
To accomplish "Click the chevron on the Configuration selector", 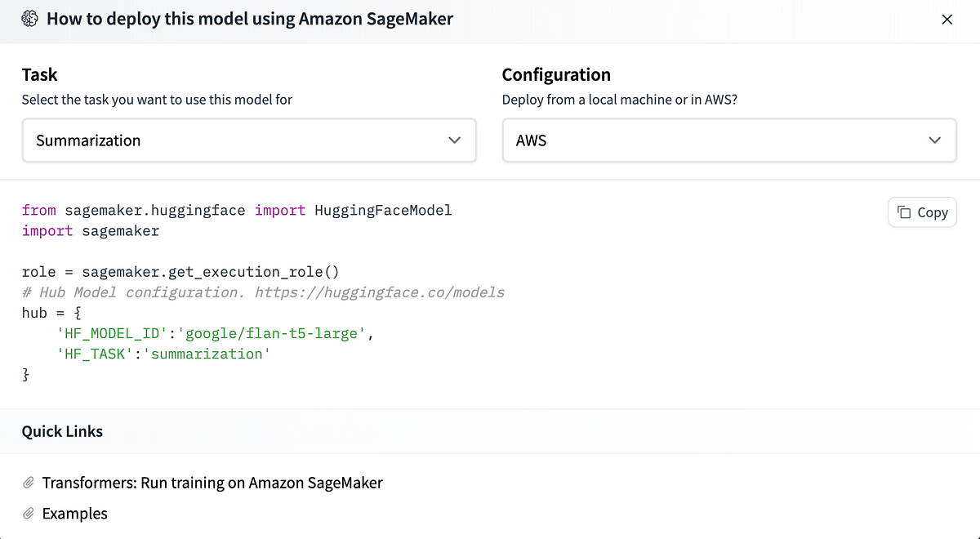I will point(935,140).
